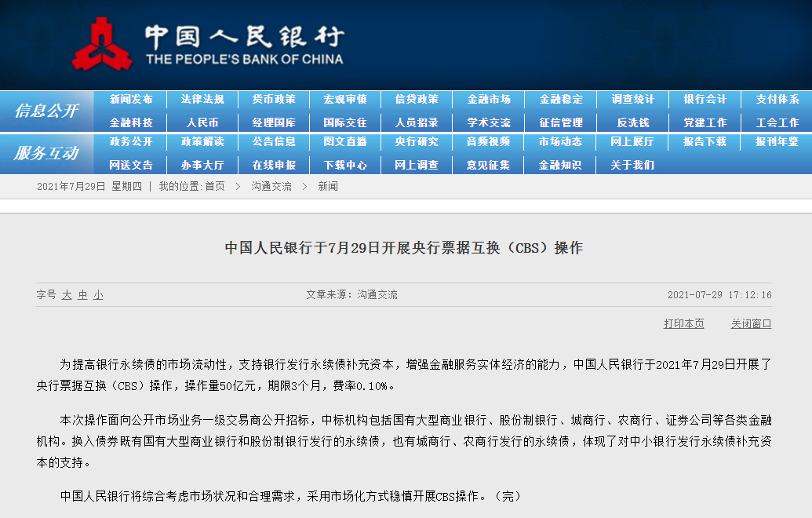Image resolution: width=812 pixels, height=518 pixels.
Task: Open 法律法规 menu item
Action: (x=202, y=99)
